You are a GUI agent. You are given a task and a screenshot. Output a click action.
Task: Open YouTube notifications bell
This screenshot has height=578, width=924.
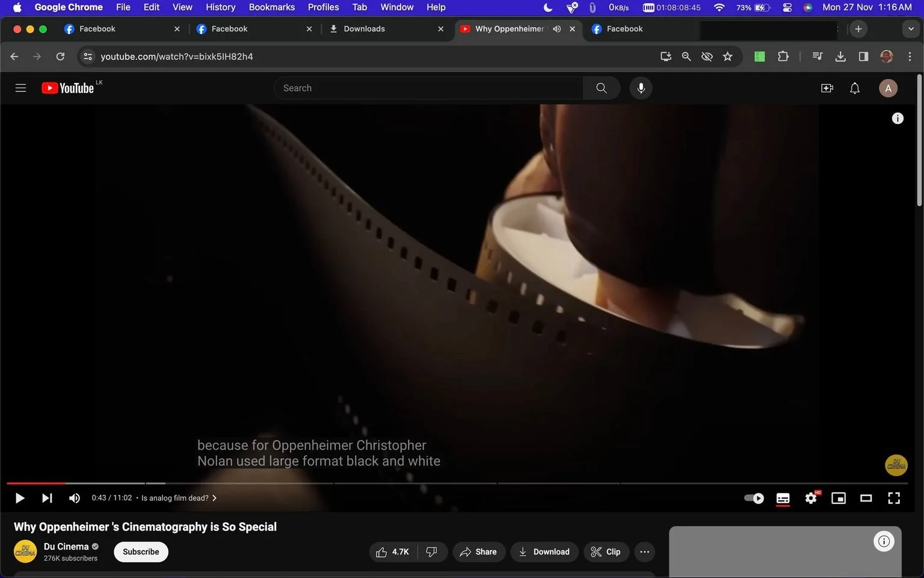pyautogui.click(x=855, y=88)
